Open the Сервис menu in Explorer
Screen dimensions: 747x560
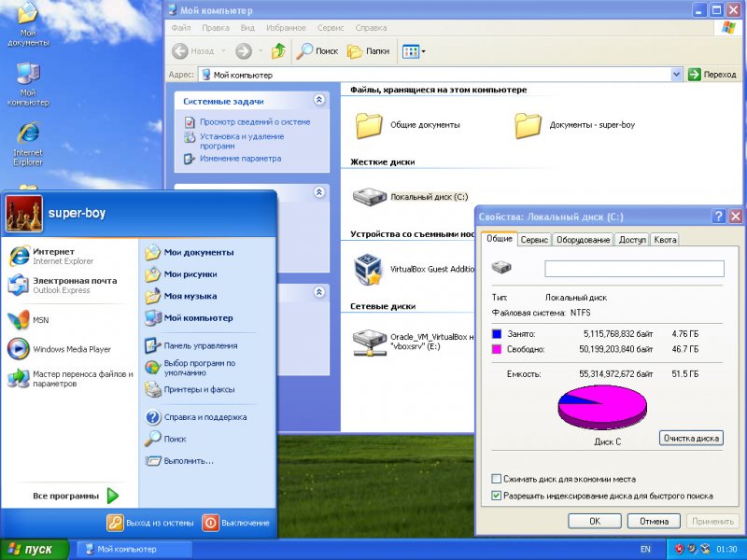(x=331, y=28)
